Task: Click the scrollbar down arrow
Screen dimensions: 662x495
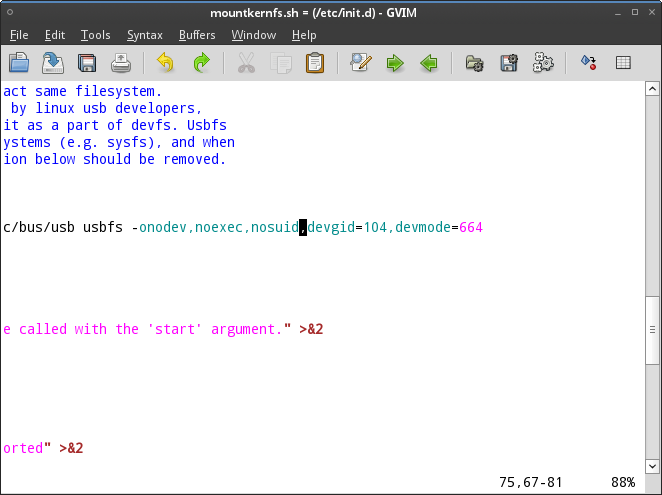Action: pos(652,466)
